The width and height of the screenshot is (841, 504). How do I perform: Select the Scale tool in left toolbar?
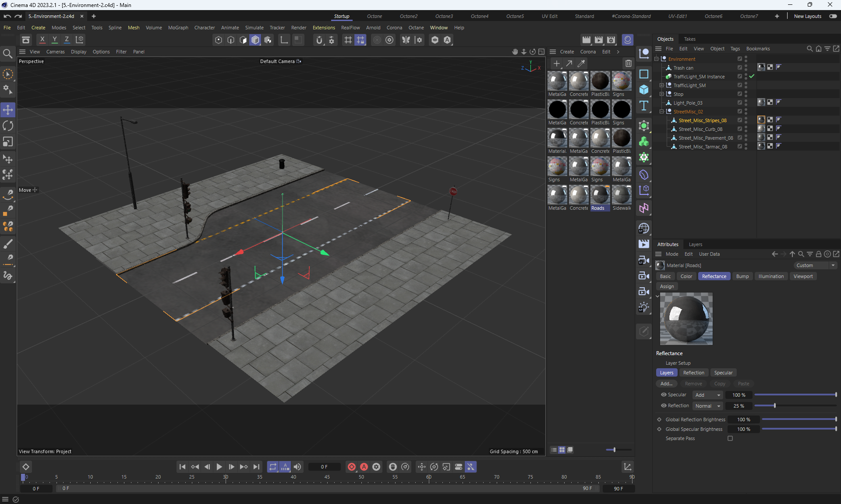[x=8, y=142]
